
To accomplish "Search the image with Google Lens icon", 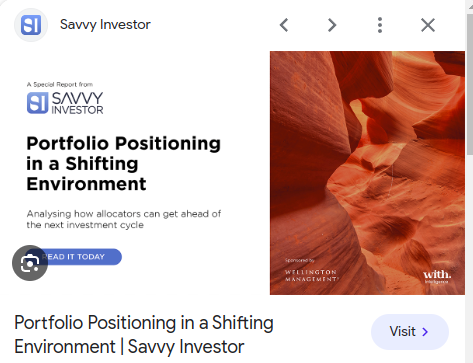I will pyautogui.click(x=30, y=263).
